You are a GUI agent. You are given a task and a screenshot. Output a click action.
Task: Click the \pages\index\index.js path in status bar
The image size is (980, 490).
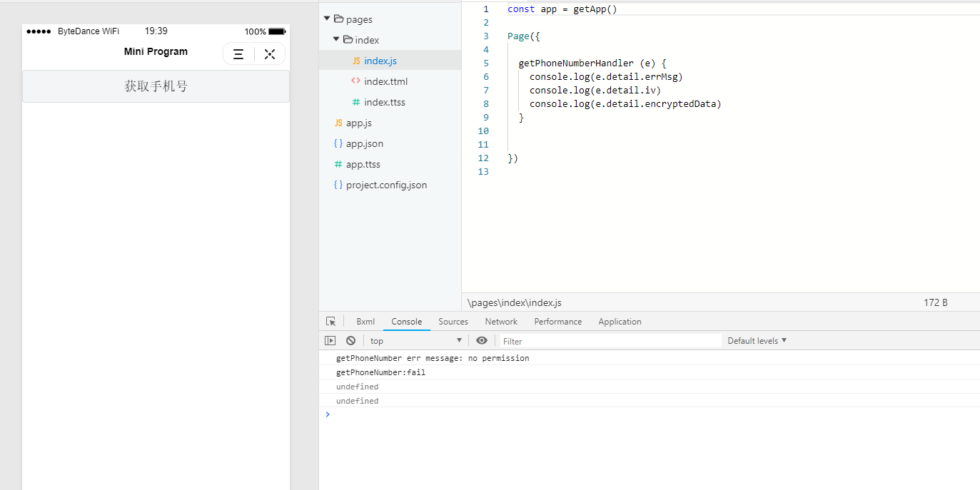(515, 302)
